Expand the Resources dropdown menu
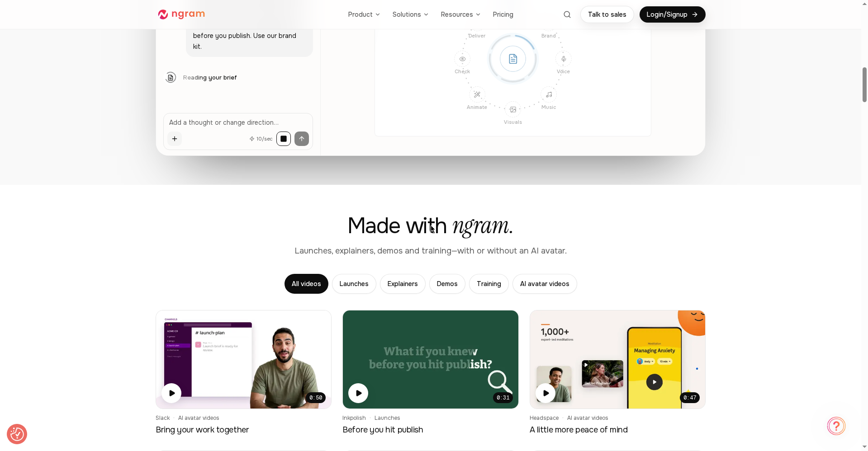Viewport: 868px width, 451px height. point(460,14)
